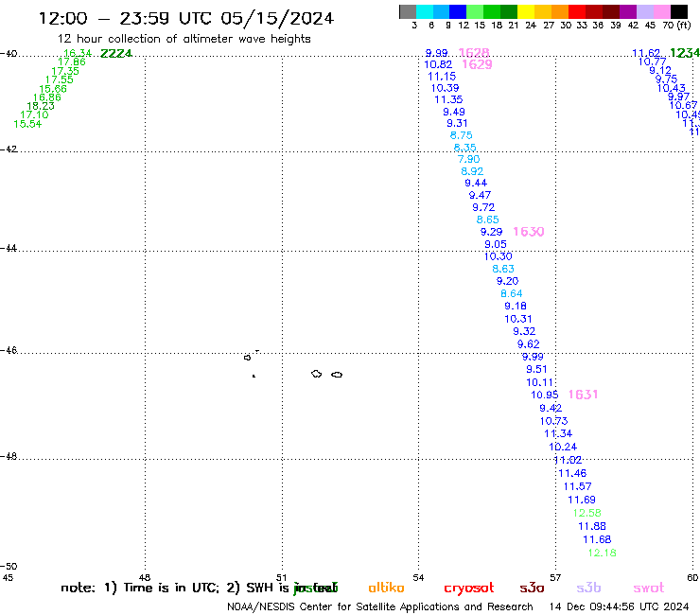Select the pink time label '1630'
Screen dimensions: 700x615
pos(529,232)
